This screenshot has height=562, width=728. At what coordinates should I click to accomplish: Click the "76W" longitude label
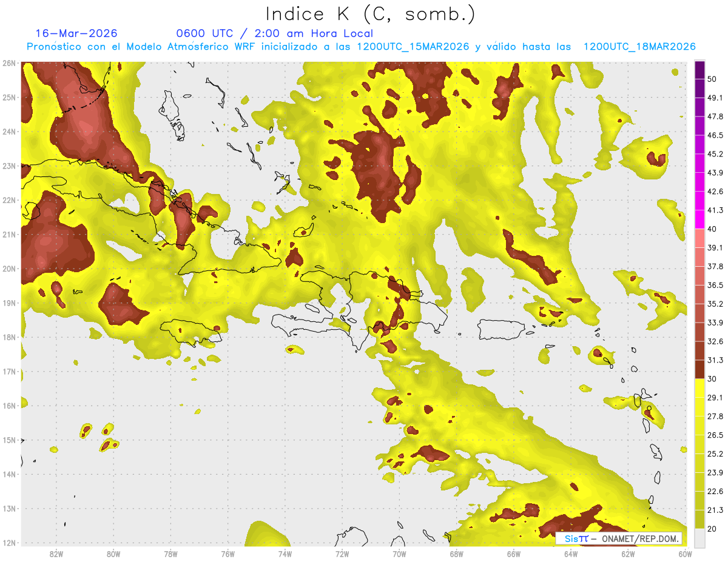227,554
